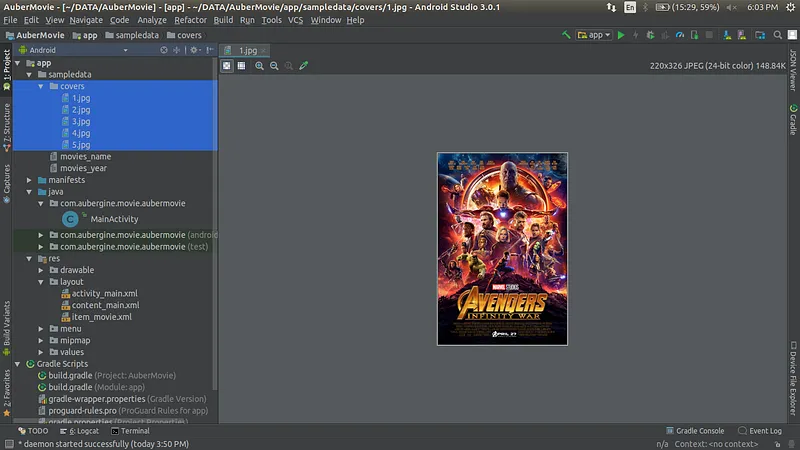
Task: Open the Android Profiler gauge icon
Action: click(680, 35)
